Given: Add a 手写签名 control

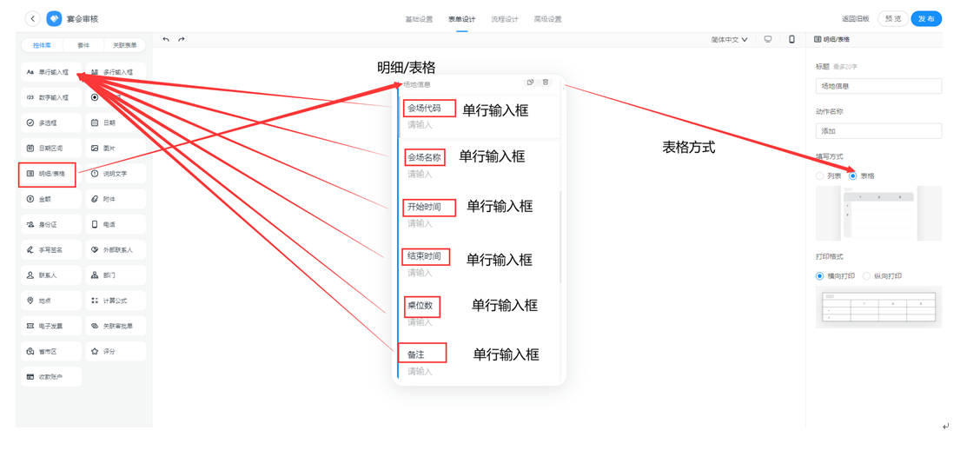Looking at the screenshot, I should tap(51, 249).
